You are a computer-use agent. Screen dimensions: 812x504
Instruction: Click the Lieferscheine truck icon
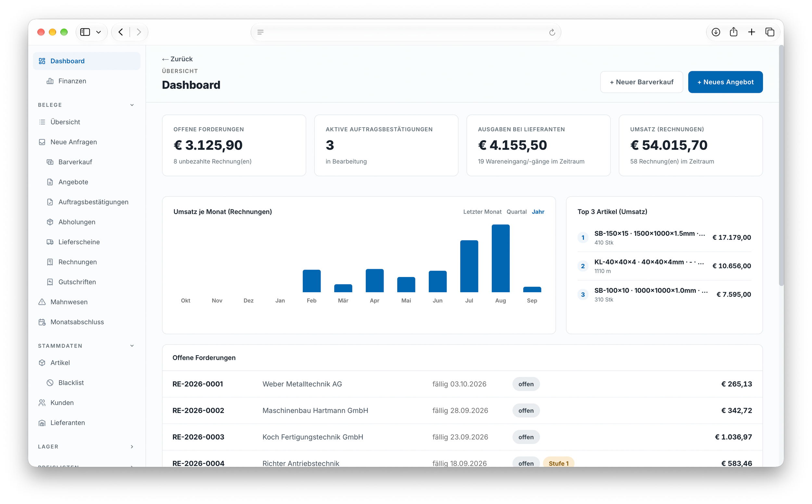click(x=50, y=242)
